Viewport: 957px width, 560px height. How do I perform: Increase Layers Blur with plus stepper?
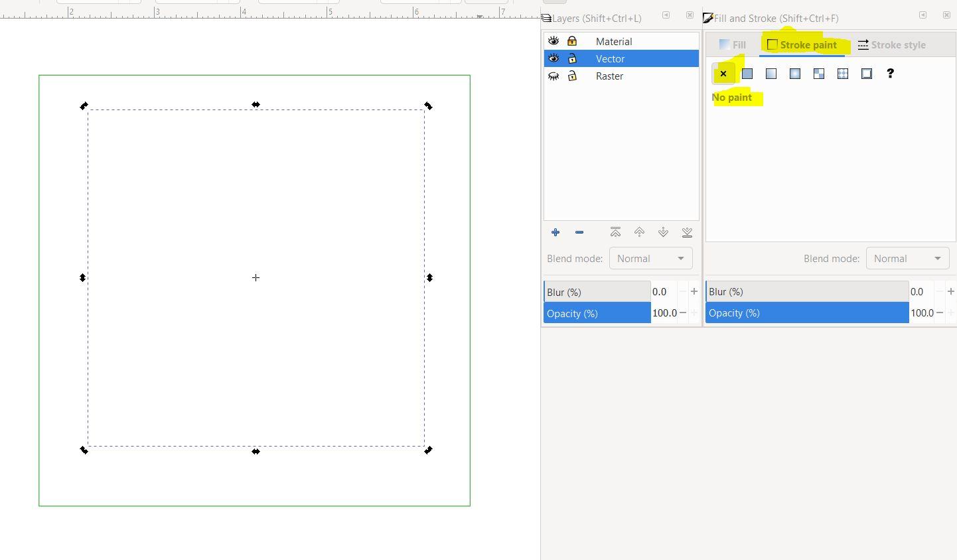tap(694, 291)
